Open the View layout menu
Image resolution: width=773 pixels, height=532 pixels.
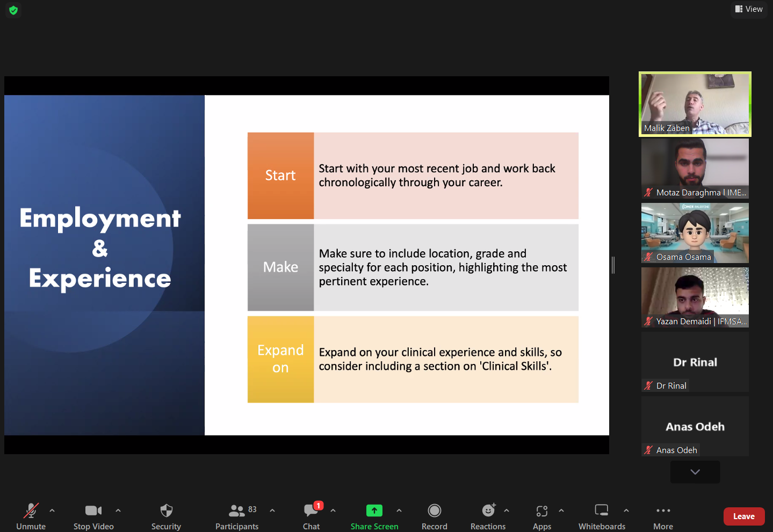pos(749,9)
